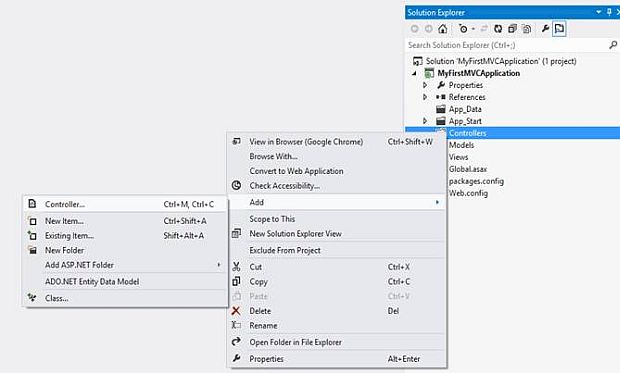
Task: Click the Properties wrench toolbar icon
Action: point(545,28)
